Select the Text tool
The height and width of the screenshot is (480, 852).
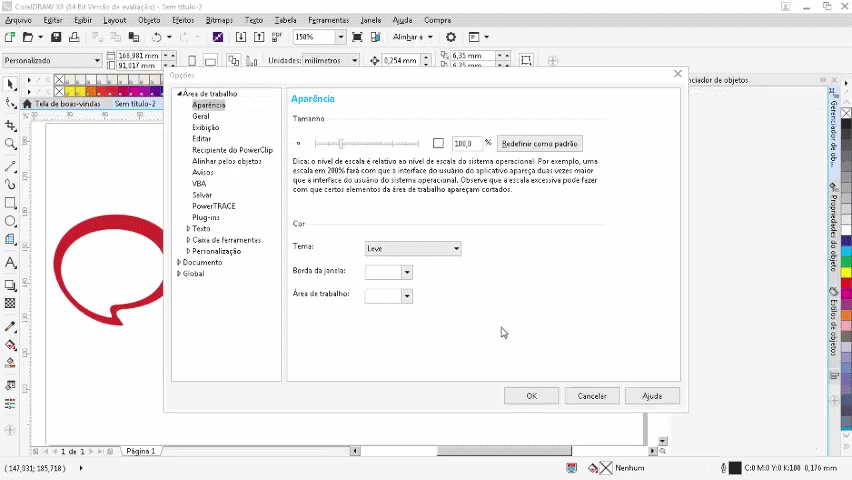point(11,263)
